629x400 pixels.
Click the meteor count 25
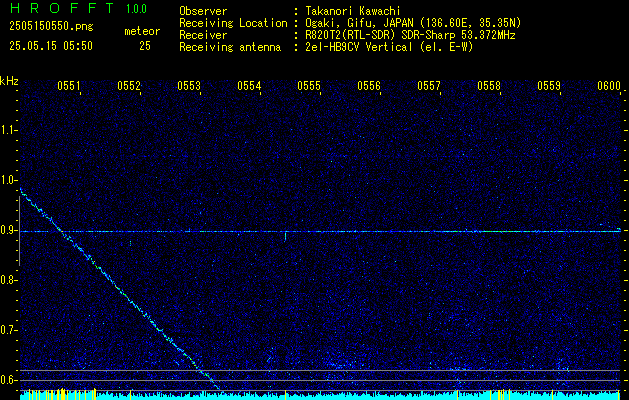145,46
